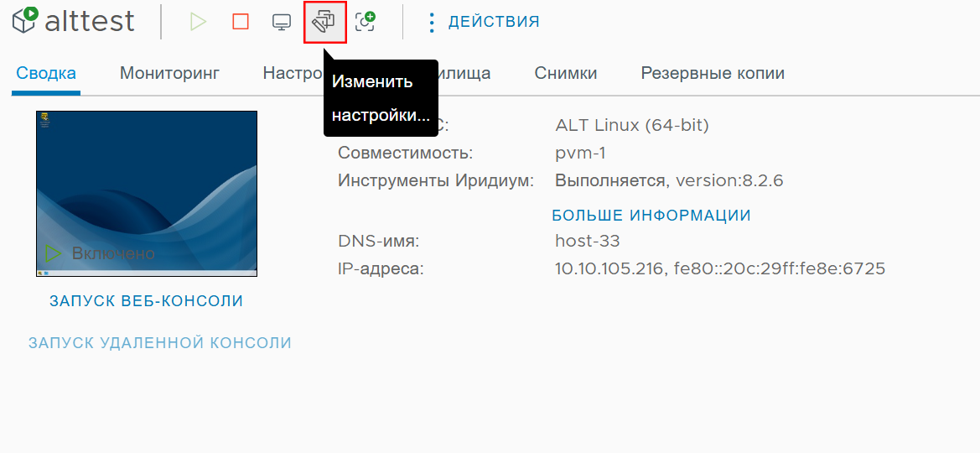Click the host-33 DNS name value
The image size is (980, 453).
tap(588, 241)
